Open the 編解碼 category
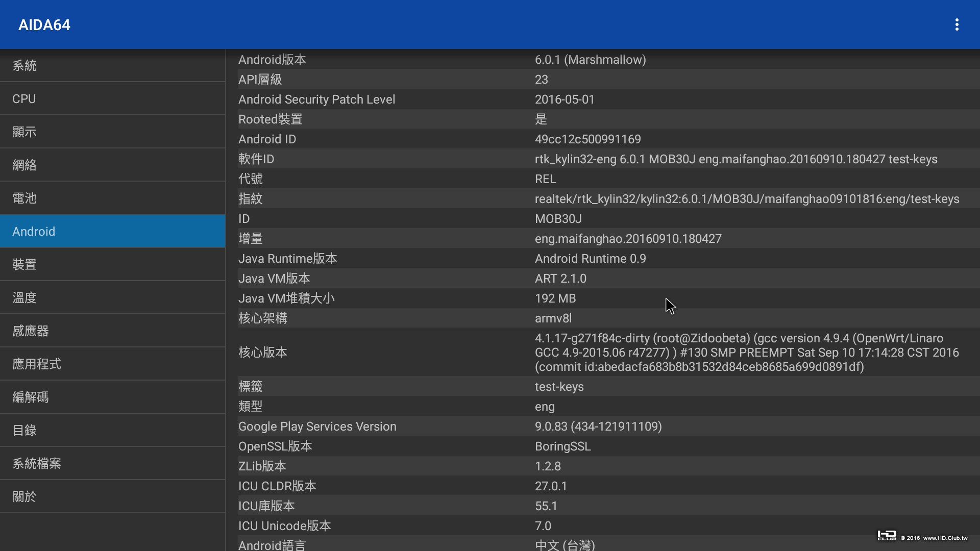 [112, 397]
